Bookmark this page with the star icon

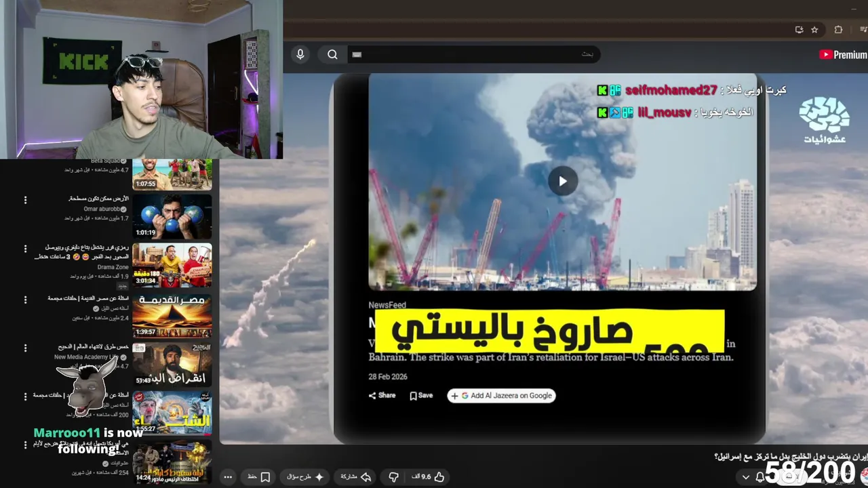click(814, 30)
